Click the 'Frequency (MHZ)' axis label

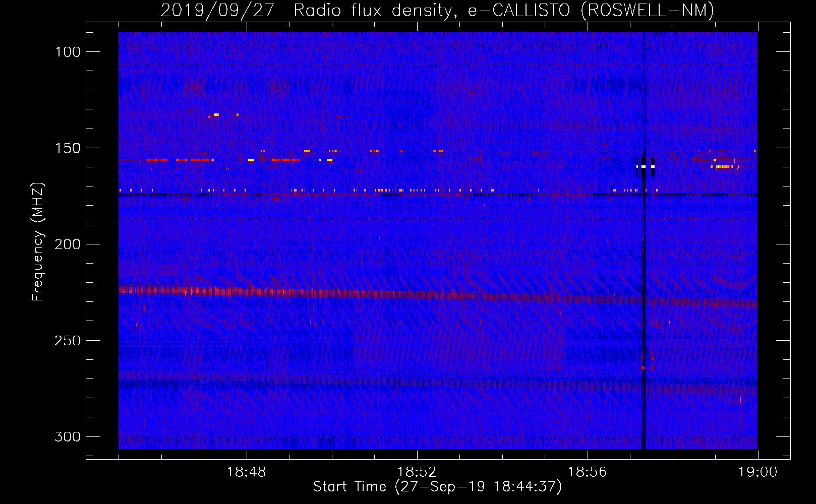(38, 242)
